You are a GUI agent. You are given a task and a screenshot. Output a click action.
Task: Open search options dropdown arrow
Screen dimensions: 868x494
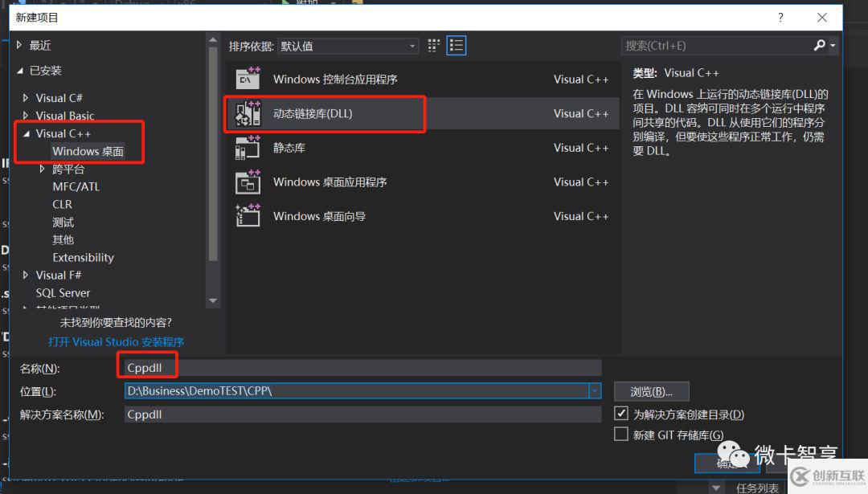[x=833, y=46]
